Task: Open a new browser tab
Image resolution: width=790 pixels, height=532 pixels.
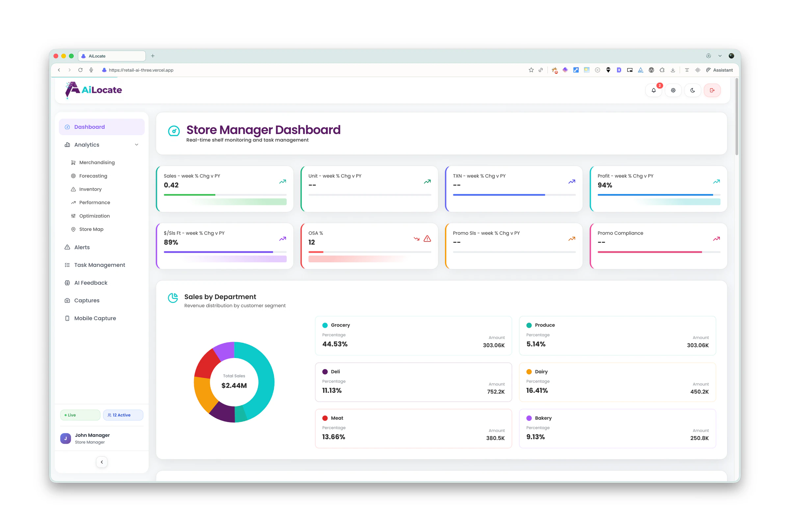Action: pos(153,56)
